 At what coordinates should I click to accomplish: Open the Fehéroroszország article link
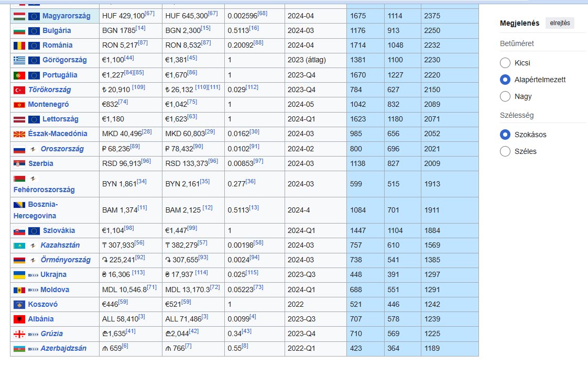[44, 190]
